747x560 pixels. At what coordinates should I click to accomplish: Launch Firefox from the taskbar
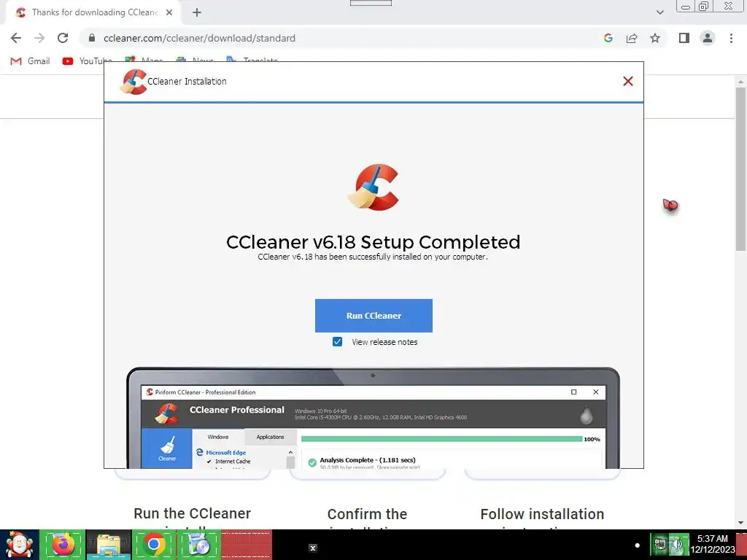coord(63,545)
